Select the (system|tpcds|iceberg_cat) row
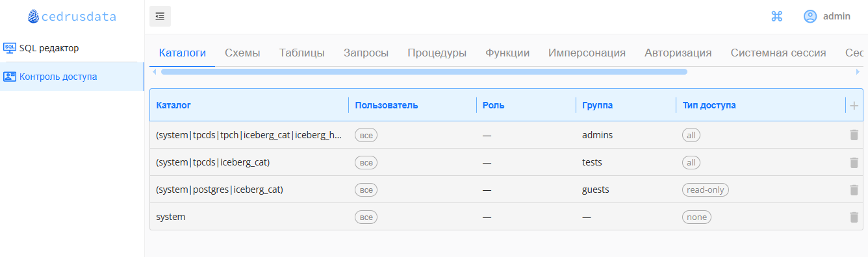868x257 pixels. coord(506,162)
